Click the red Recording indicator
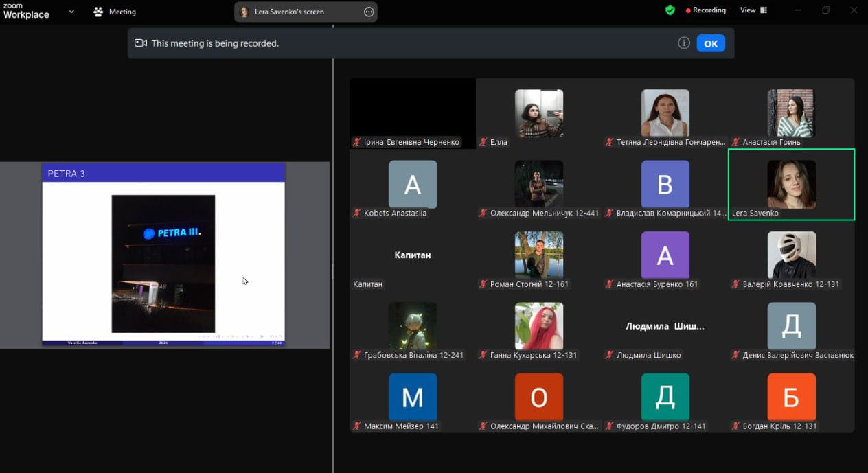868x473 pixels. [705, 10]
